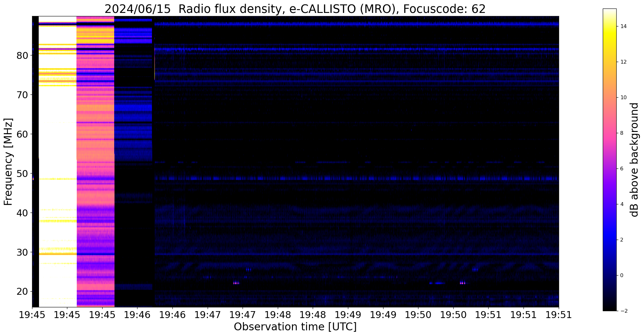Click the colorbar tick labeled 6

point(621,169)
